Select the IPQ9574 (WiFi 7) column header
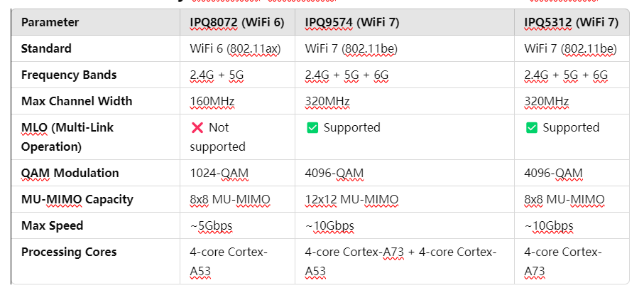The image size is (644, 293). pos(351,22)
